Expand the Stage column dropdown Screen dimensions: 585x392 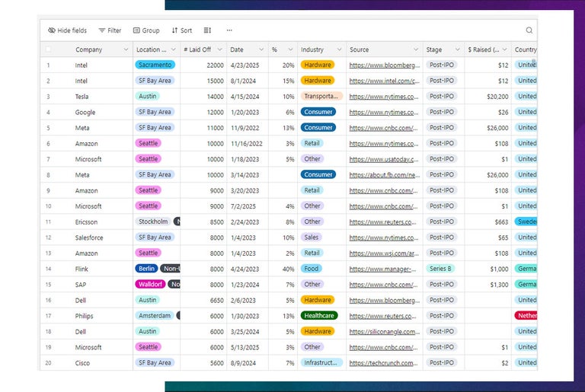457,49
